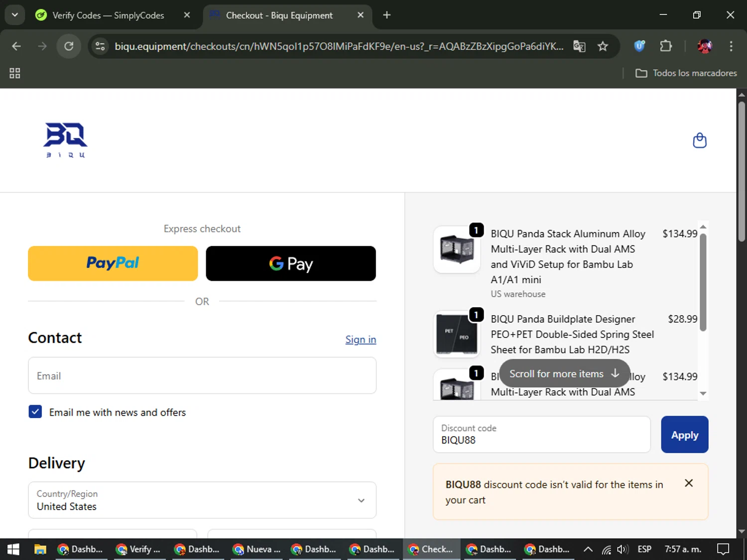Open the shopping bag cart icon

(700, 141)
